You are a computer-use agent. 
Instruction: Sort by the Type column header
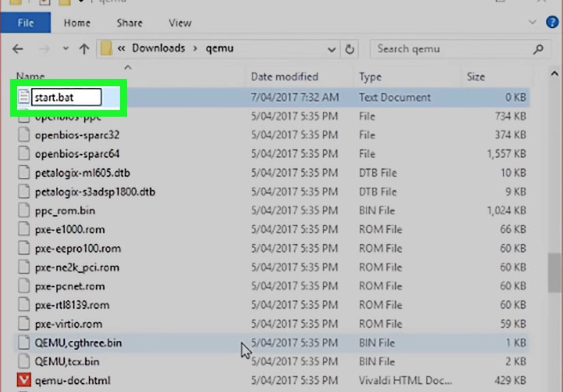tap(370, 77)
